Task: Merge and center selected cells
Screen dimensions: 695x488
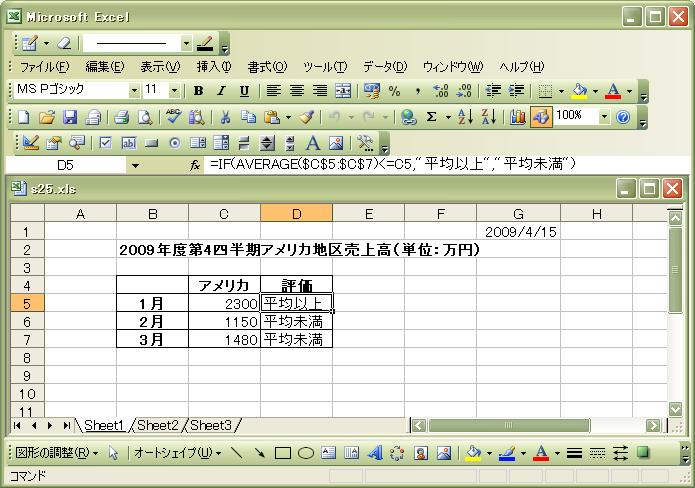Action: tap(343, 91)
